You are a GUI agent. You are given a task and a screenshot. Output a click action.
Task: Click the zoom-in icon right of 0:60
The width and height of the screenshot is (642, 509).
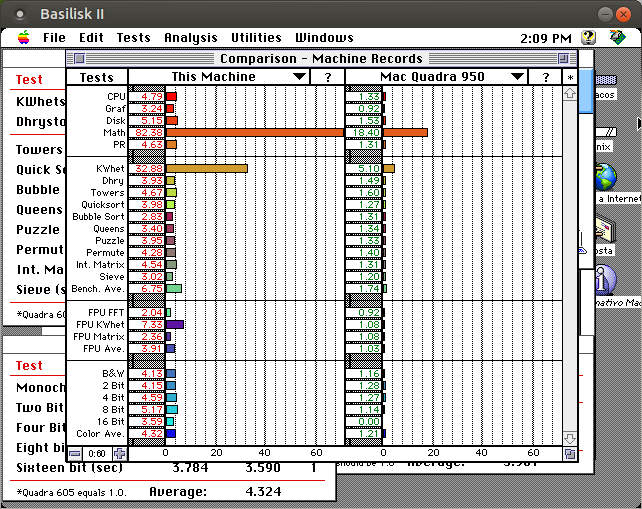click(x=120, y=454)
